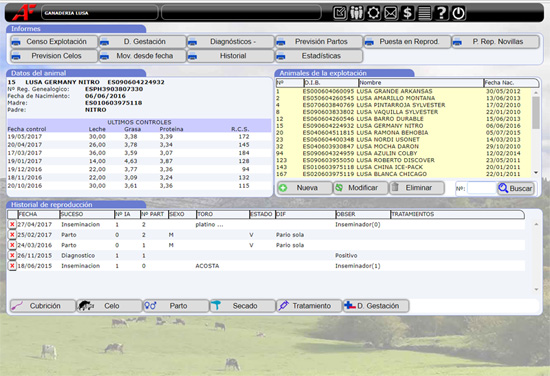Select animal LUSA RAMONA BEHOBIA
This screenshot has width=550, height=376.
coord(404,133)
